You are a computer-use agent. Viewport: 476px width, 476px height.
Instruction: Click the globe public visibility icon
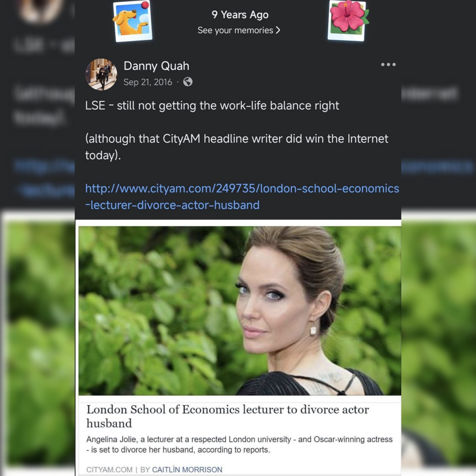[188, 82]
